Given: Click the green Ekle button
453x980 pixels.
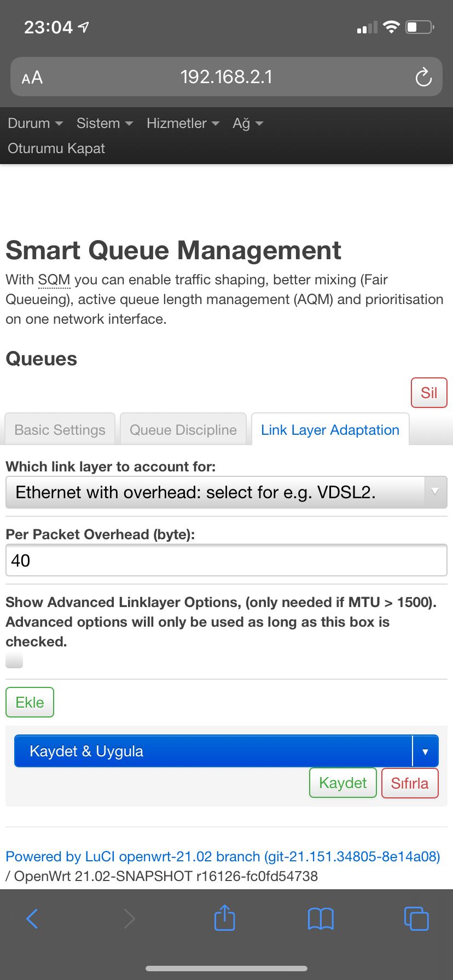Looking at the screenshot, I should tap(30, 702).
